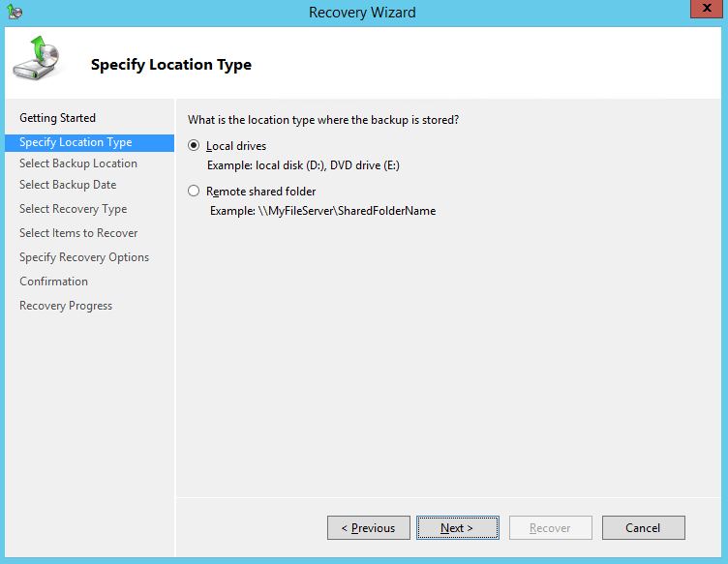Go to Specify Recovery Options step
Viewport: 728px width, 564px height.
click(84, 257)
